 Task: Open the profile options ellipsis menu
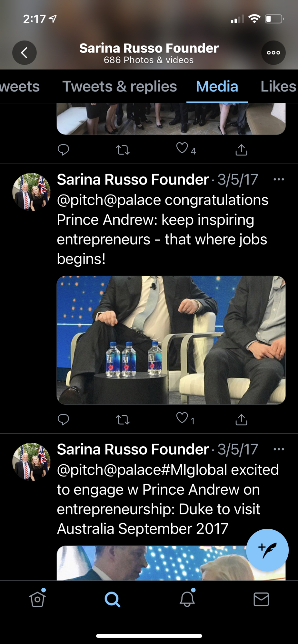(273, 52)
